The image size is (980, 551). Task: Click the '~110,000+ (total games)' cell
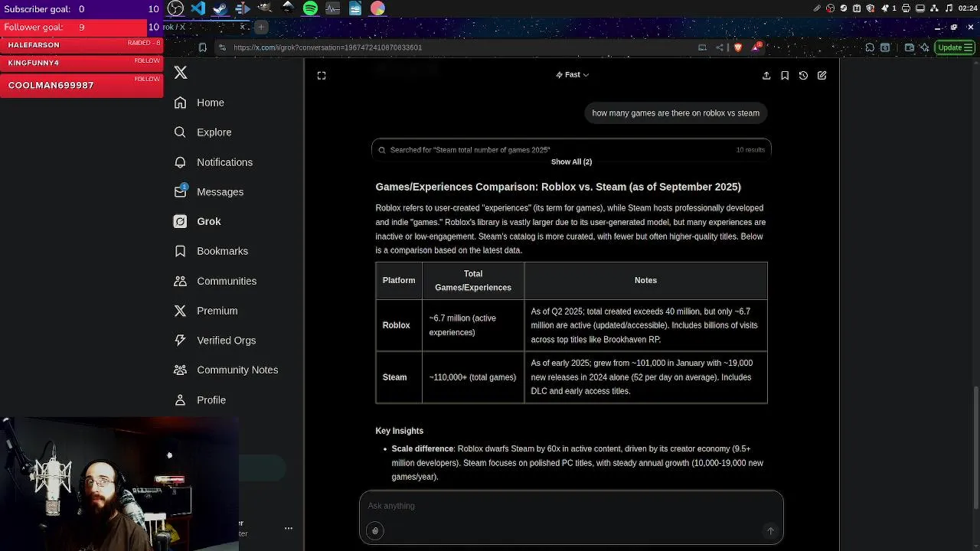[472, 377]
